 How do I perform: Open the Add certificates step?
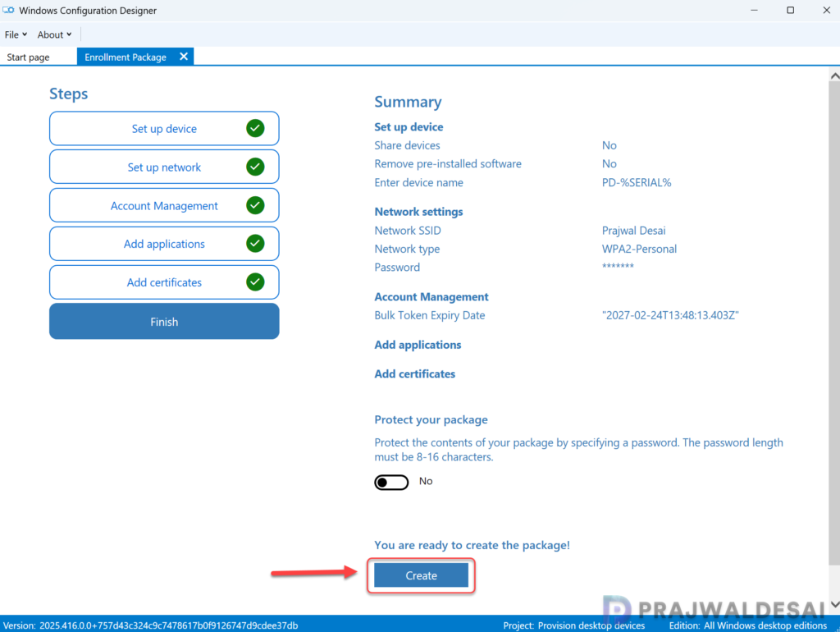pyautogui.click(x=164, y=282)
